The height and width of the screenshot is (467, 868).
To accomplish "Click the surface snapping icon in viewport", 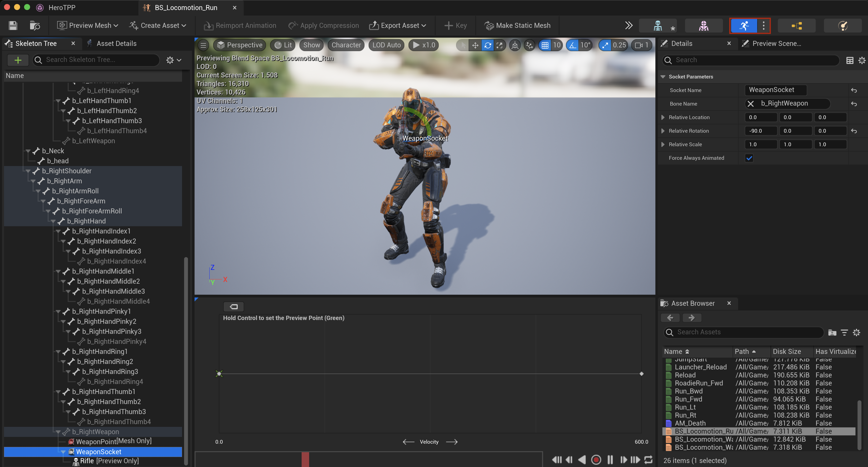I will point(530,45).
